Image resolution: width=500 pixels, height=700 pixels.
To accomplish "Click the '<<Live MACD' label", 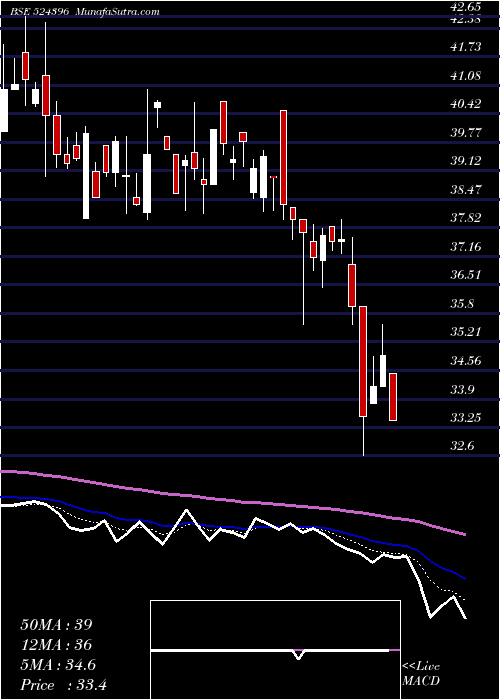I will (x=421, y=674).
